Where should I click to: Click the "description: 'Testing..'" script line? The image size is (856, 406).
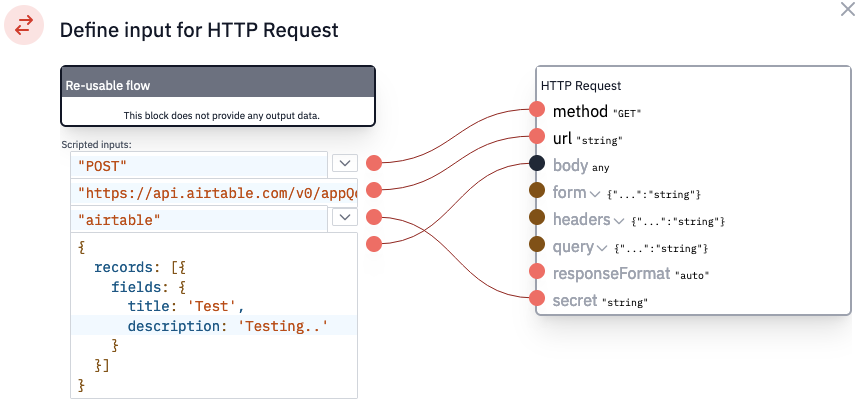pos(228,326)
